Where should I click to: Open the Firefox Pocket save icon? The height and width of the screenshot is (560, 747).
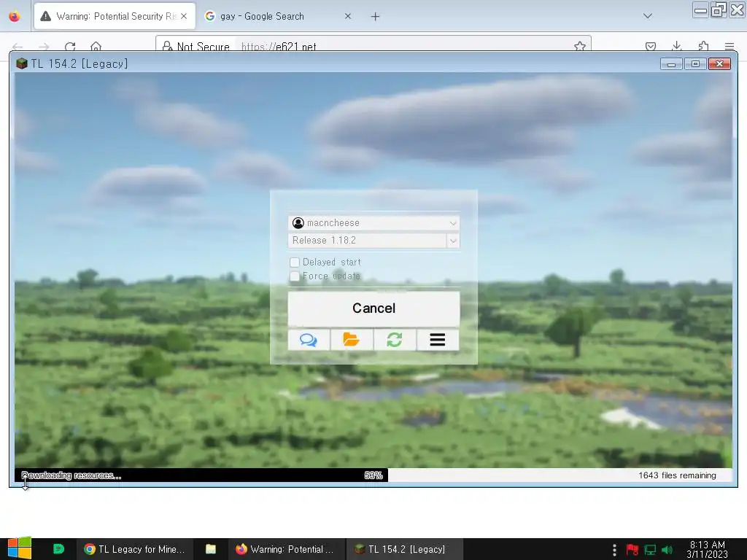pos(651,46)
